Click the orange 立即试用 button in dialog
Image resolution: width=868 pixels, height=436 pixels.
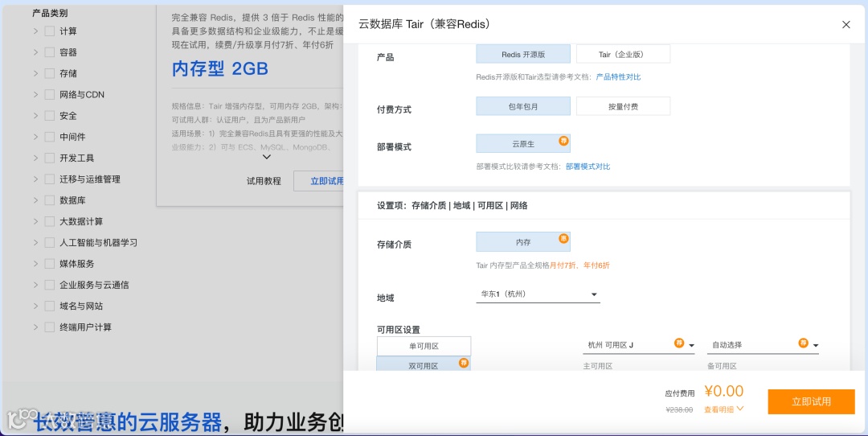click(x=811, y=401)
